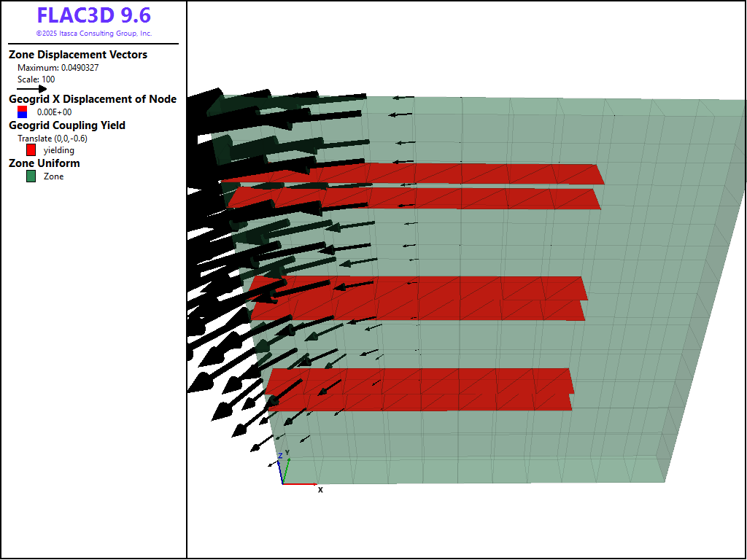Click the Scale: 100 legend entry
Image resolution: width=747 pixels, height=560 pixels.
[x=36, y=79]
